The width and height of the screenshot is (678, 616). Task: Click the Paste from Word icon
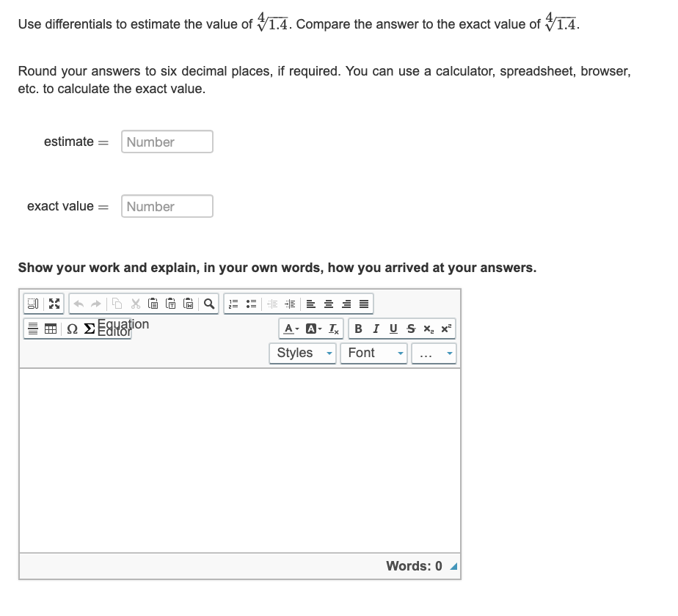(x=189, y=303)
